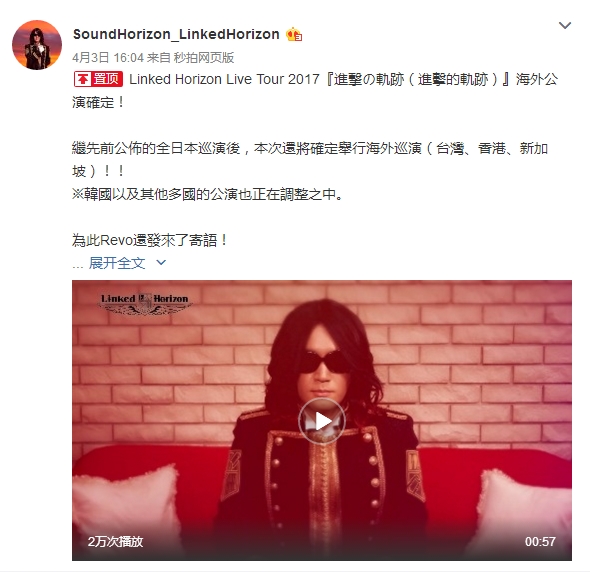Click the Linked Horizon logo watermark

point(145,304)
